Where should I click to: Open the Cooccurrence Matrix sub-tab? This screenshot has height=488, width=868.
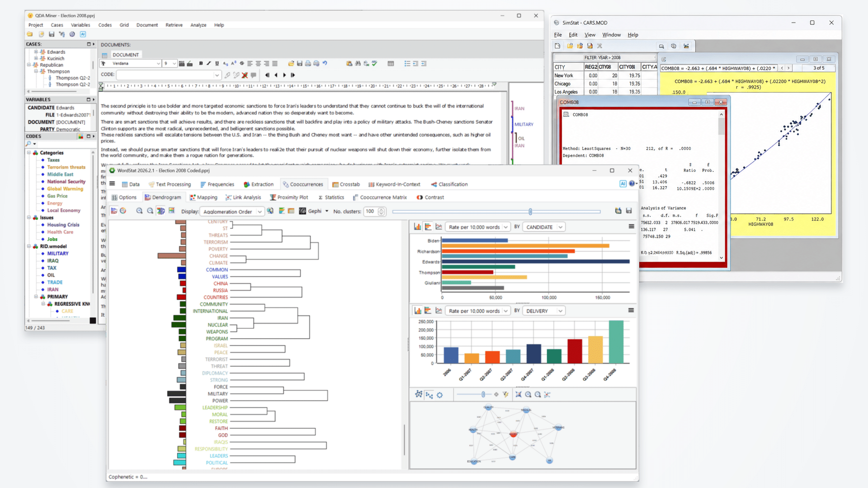380,197
